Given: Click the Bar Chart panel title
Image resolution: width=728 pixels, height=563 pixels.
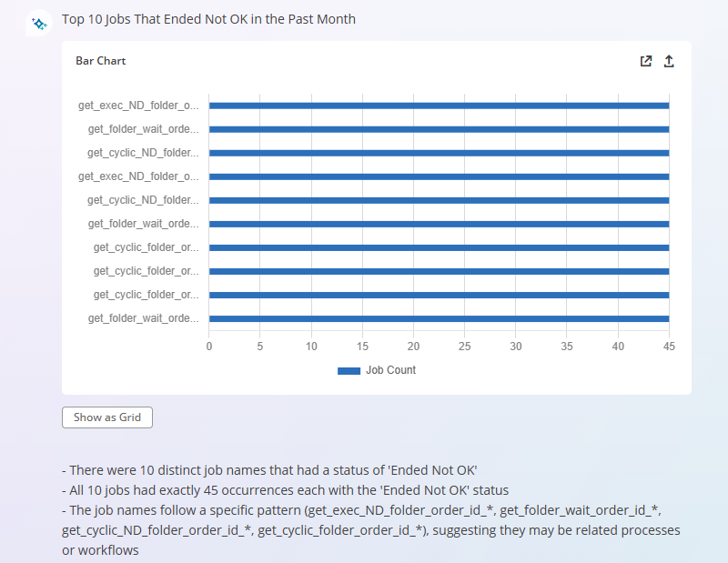Looking at the screenshot, I should (x=100, y=61).
